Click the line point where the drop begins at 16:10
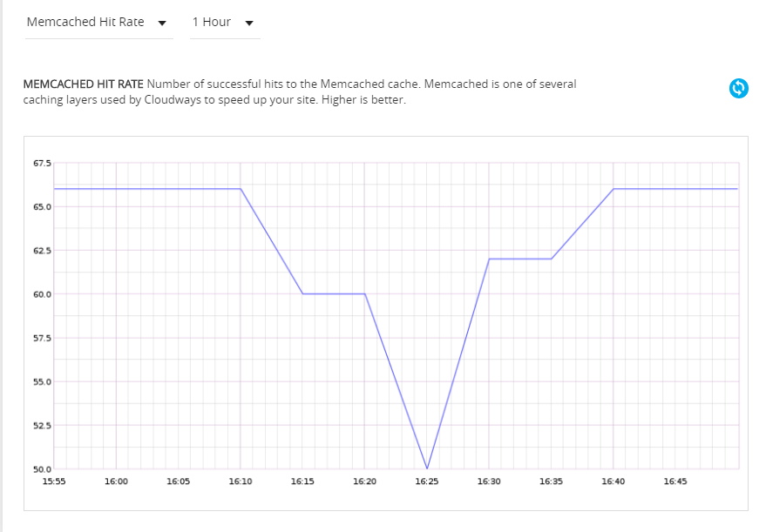Image resolution: width=766 pixels, height=532 pixels. tap(241, 189)
